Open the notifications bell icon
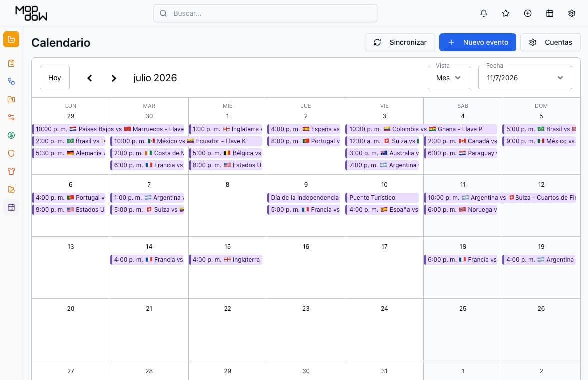Viewport: 588px width, 380px height. pyautogui.click(x=484, y=13)
